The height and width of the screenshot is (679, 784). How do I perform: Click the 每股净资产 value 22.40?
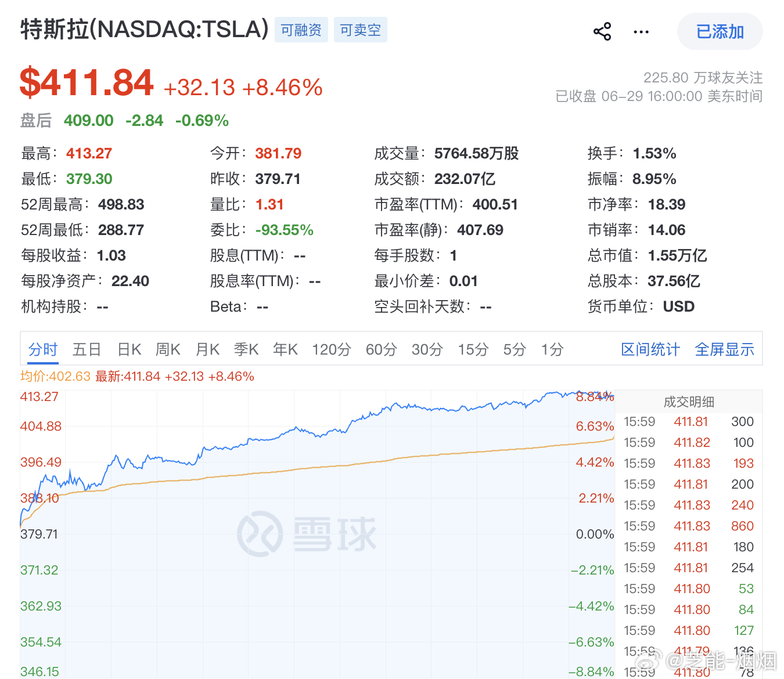130,281
